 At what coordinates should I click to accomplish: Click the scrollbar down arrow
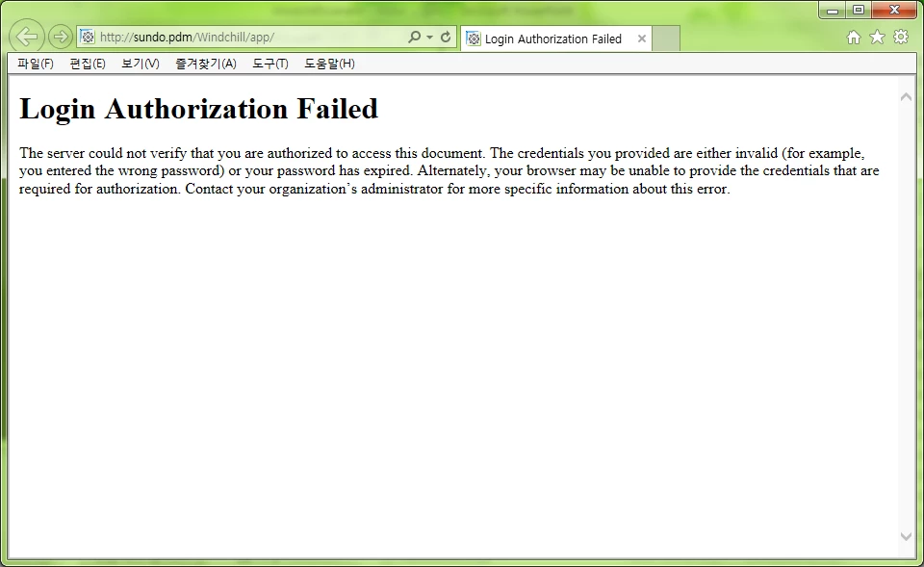pyautogui.click(x=907, y=536)
